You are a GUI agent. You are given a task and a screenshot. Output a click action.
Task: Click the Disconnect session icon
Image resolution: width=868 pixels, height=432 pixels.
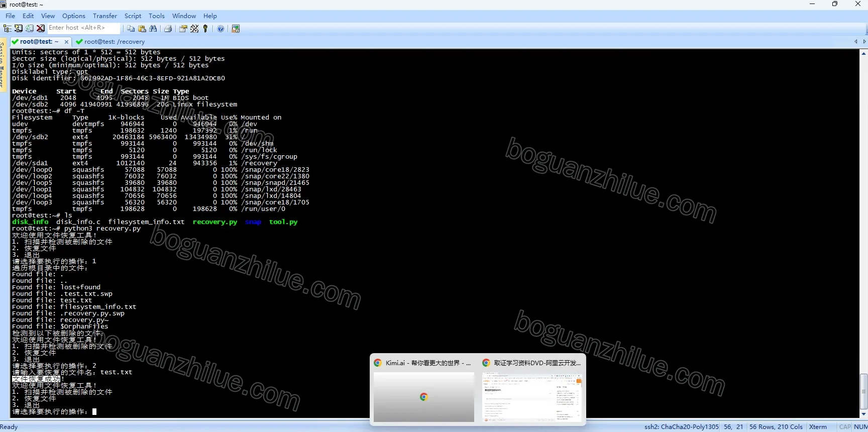pyautogui.click(x=41, y=29)
